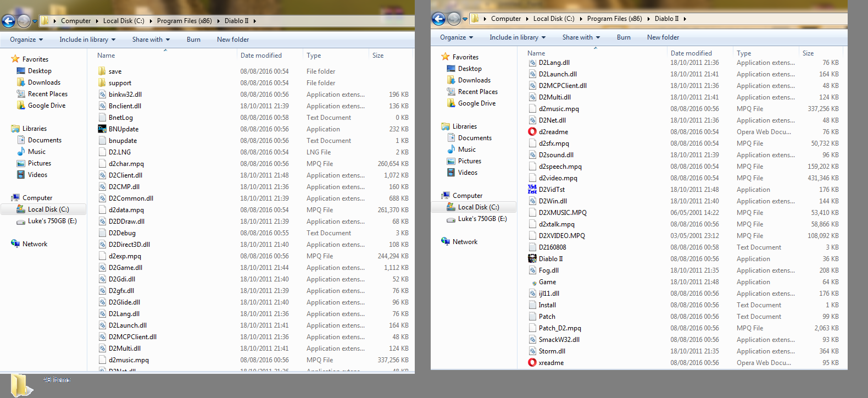This screenshot has height=398, width=868.
Task: Select D2Debug text document in left window
Action: point(122,233)
